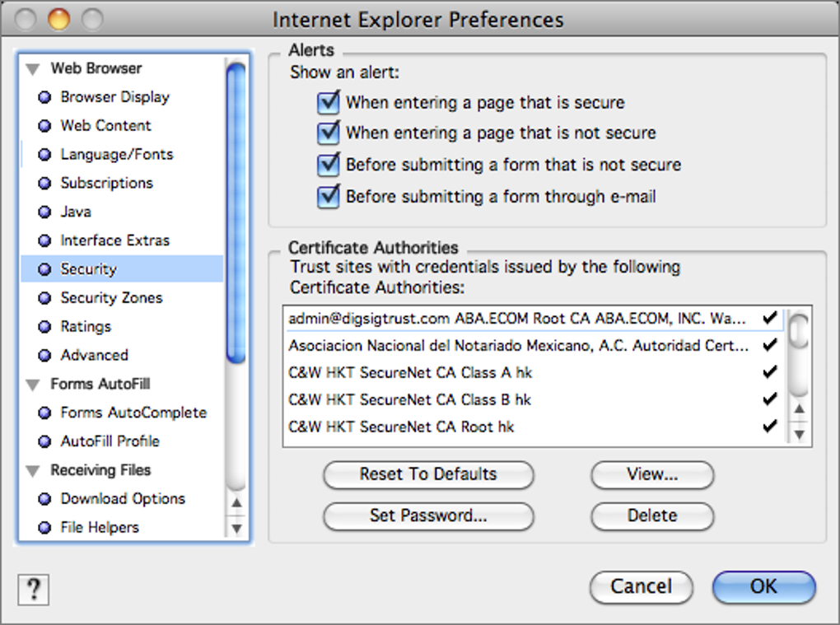Select File Helpers in the sidebar

pos(100,527)
